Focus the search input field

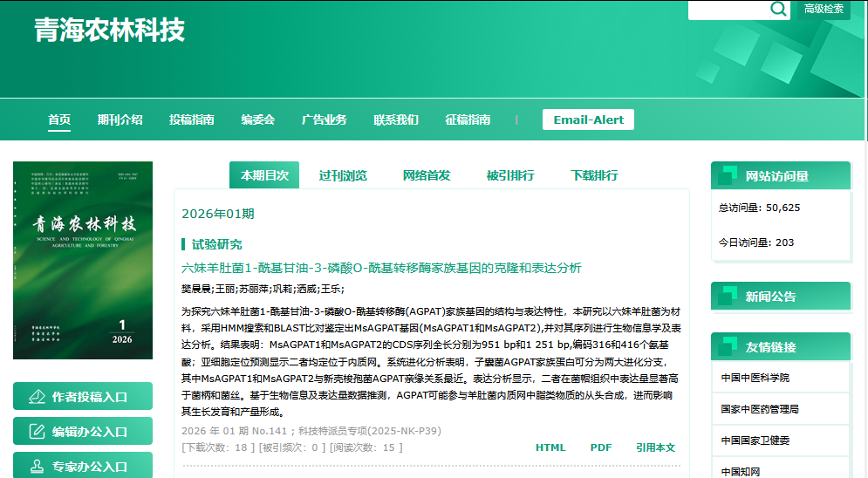[728, 10]
